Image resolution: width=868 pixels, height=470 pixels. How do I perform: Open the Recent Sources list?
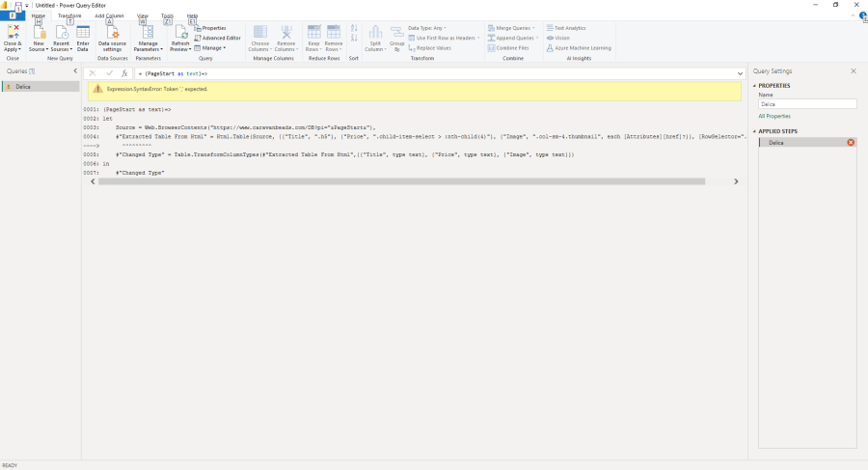click(61, 38)
